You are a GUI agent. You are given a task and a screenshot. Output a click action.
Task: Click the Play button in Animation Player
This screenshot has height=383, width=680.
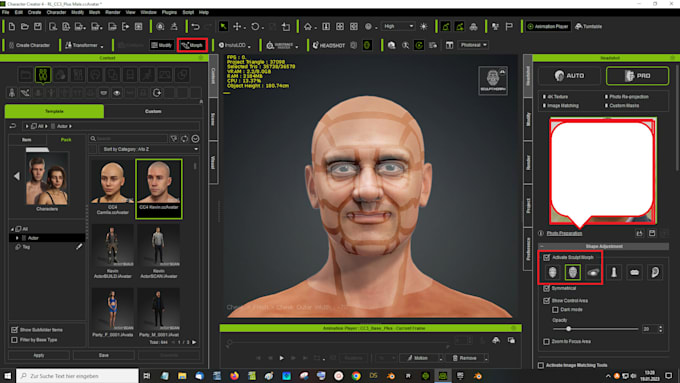tap(281, 358)
